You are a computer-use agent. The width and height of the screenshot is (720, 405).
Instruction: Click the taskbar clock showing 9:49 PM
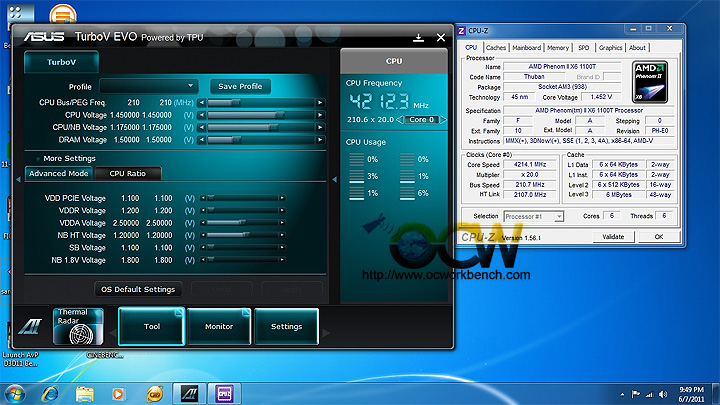tap(691, 394)
